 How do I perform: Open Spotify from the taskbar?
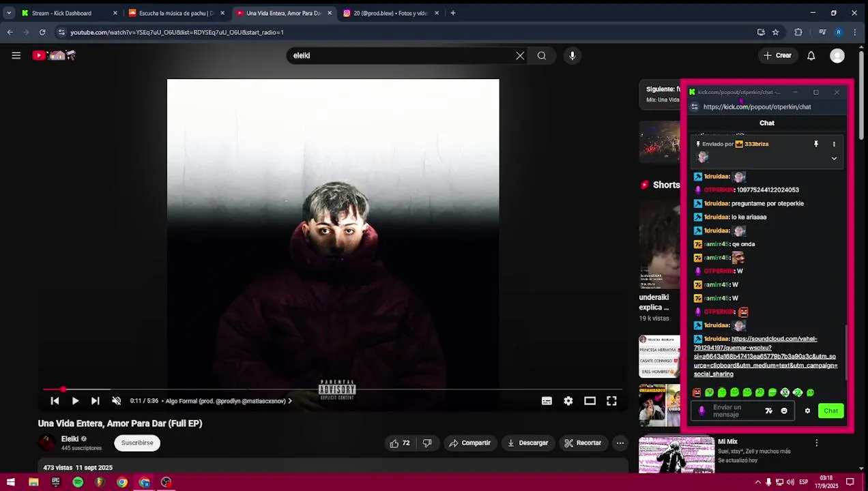click(x=78, y=482)
